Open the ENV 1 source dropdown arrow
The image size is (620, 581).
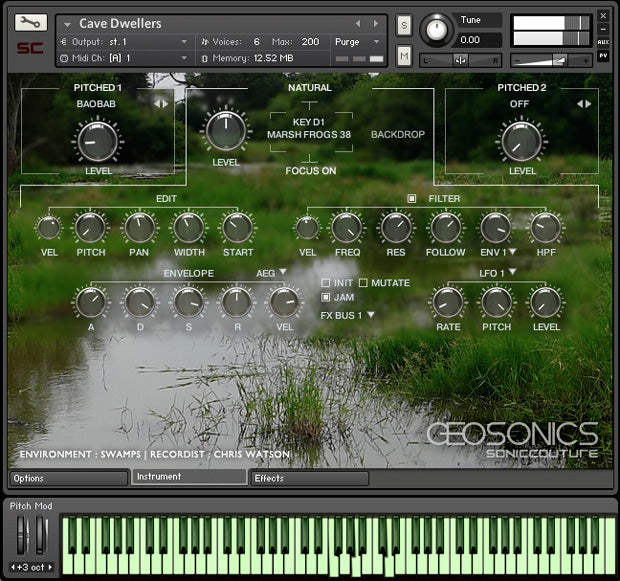(512, 251)
